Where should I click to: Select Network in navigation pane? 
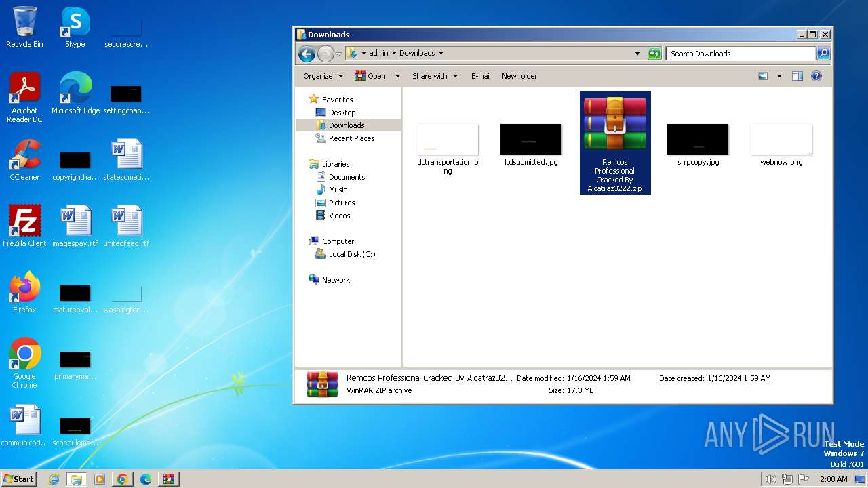coord(336,280)
